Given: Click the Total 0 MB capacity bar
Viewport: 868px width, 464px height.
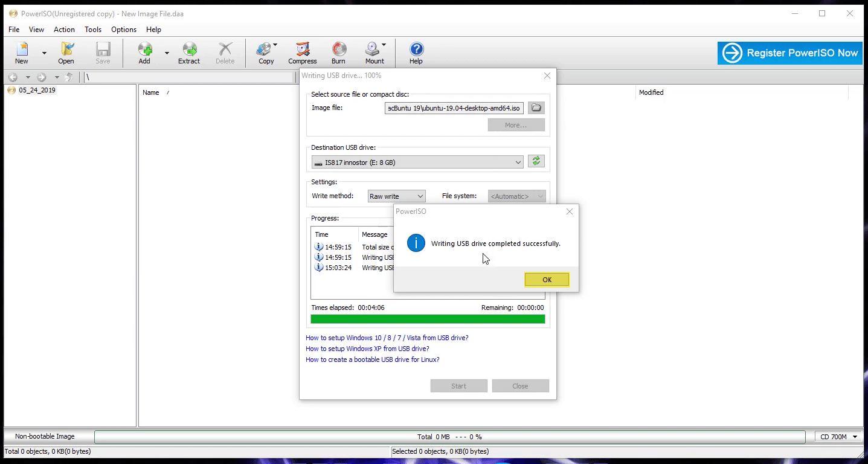Looking at the screenshot, I should 450,437.
